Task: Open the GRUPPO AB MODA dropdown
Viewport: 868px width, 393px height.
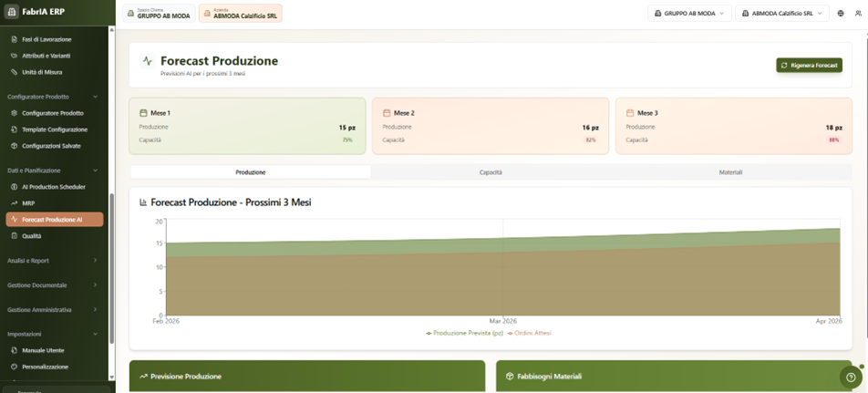Action: pos(689,14)
